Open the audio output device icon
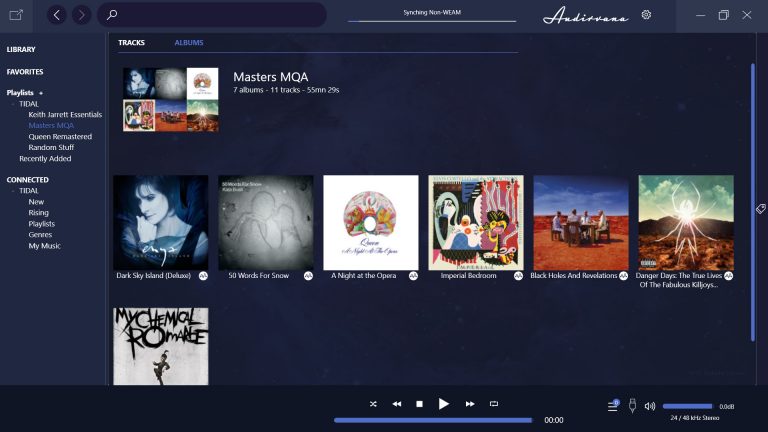This screenshot has width=768, height=432. click(x=632, y=406)
